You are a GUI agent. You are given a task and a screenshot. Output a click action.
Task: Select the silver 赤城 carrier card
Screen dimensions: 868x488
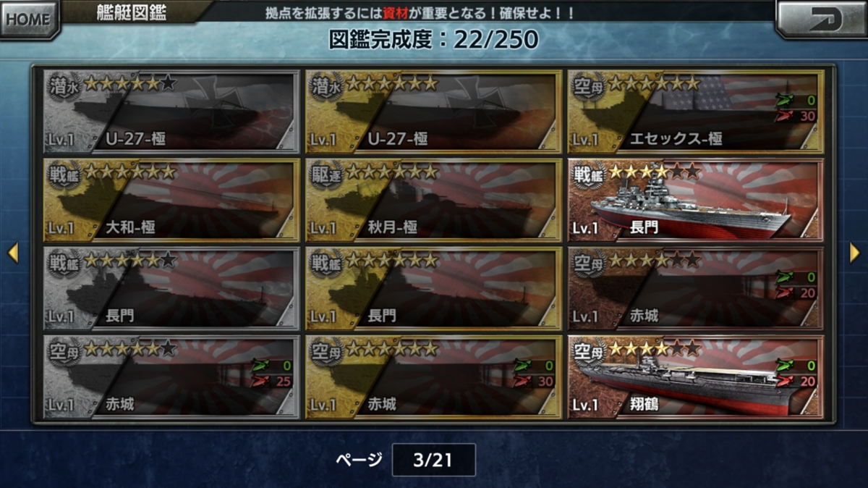tap(171, 377)
